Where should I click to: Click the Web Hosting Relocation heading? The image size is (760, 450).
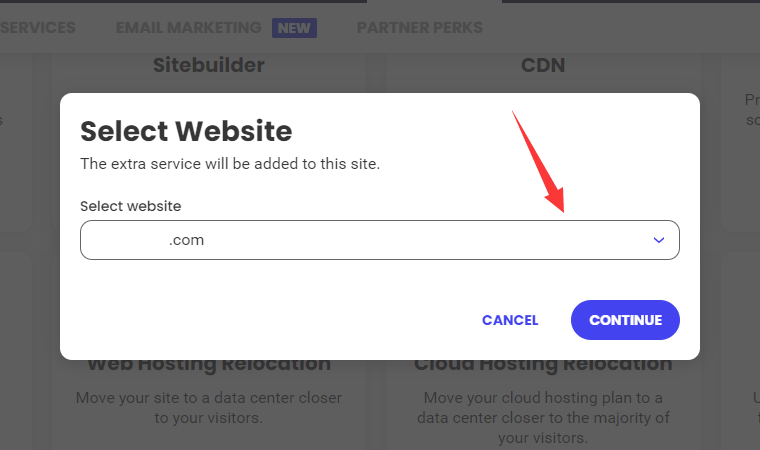tap(209, 366)
